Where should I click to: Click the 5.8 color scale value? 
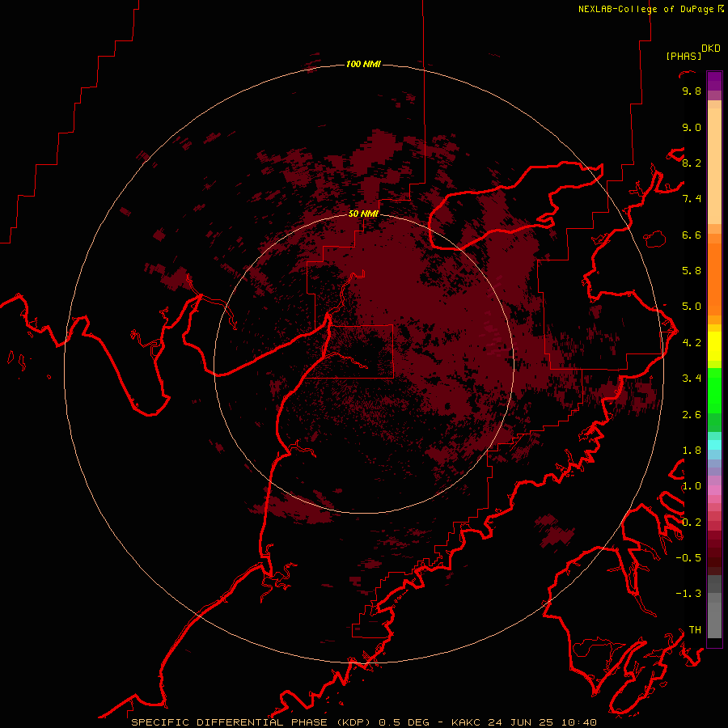pos(692,271)
